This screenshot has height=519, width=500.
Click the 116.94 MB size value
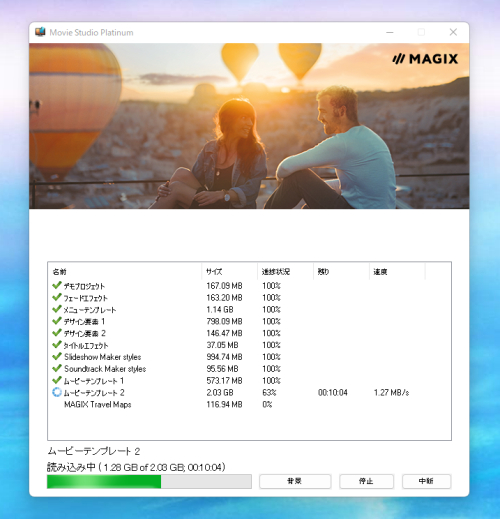point(224,404)
